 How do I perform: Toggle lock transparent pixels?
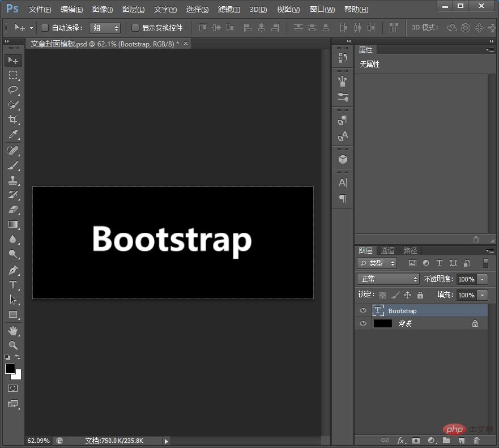(383, 295)
